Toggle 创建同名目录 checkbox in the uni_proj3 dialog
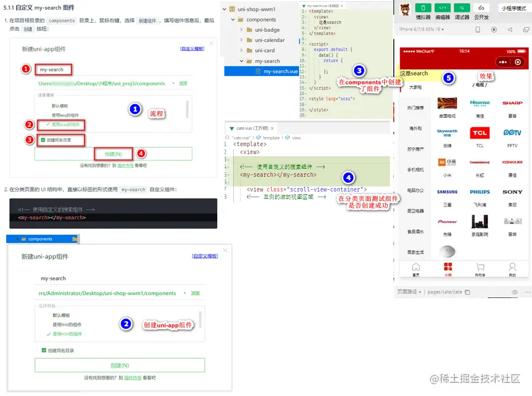Viewport: 532px width, 396px height. point(43,140)
